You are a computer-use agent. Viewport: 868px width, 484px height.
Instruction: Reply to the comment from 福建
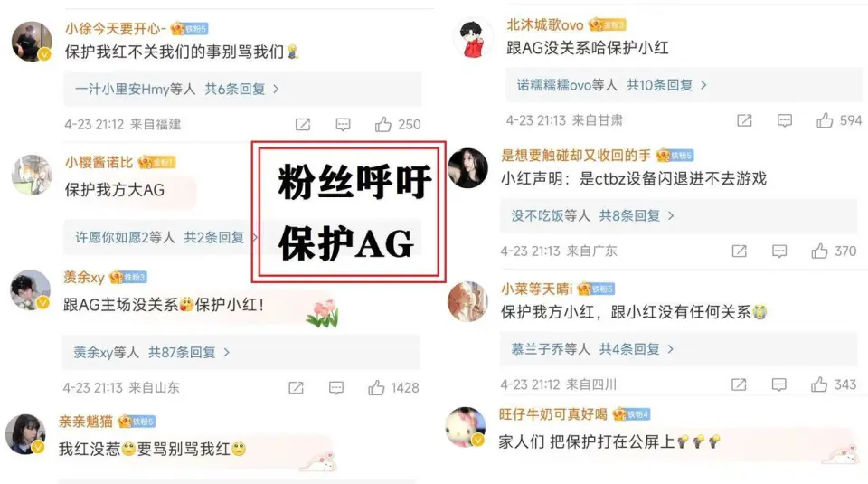[x=344, y=124]
